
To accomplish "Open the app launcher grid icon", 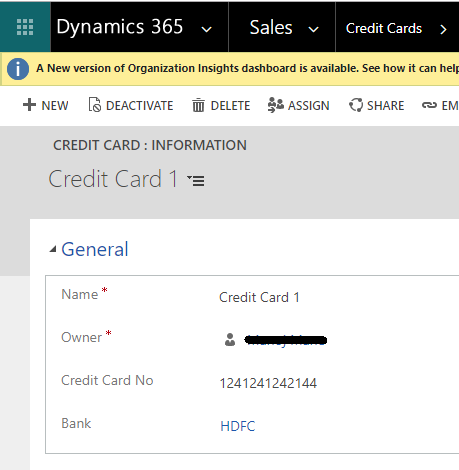I will (25, 27).
